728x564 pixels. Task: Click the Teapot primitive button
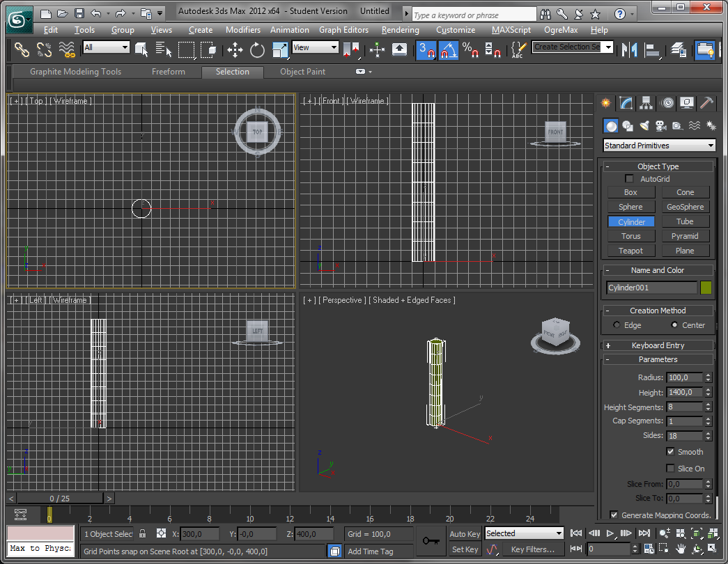(x=631, y=250)
